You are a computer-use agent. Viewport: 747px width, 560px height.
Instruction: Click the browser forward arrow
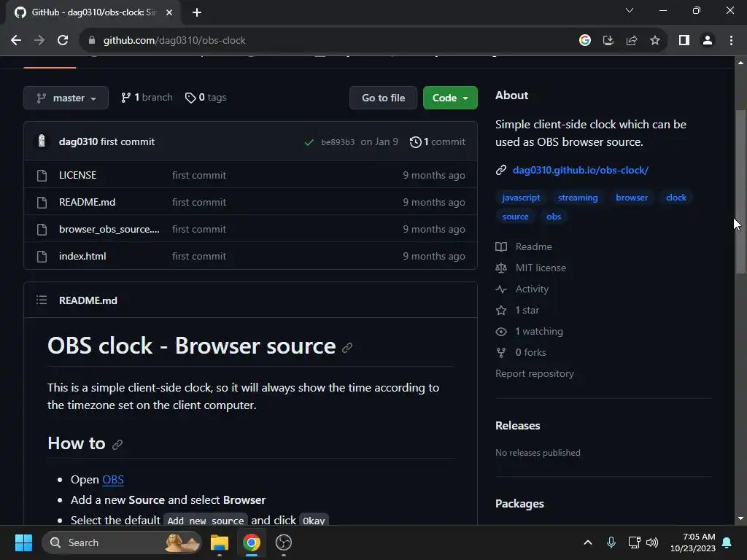coord(39,41)
